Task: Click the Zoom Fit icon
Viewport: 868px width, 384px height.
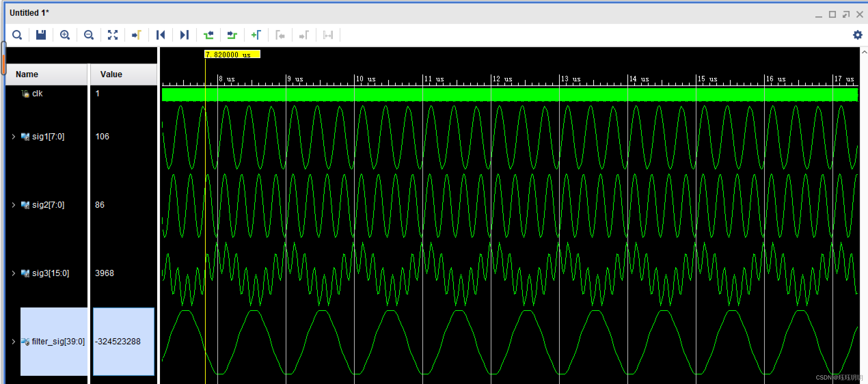Action: pyautogui.click(x=113, y=35)
